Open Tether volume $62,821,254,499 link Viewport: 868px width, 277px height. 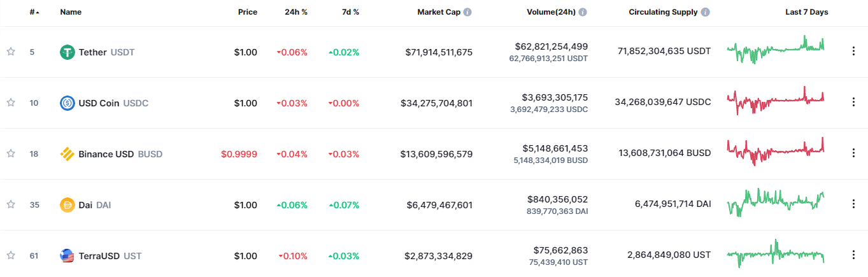tap(551, 46)
